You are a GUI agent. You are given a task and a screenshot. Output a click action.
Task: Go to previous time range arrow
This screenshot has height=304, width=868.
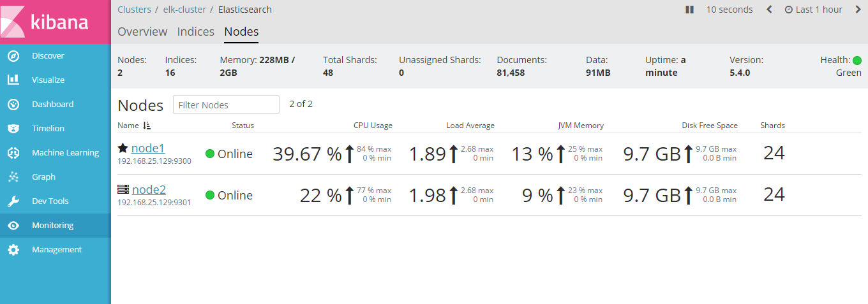coord(769,10)
